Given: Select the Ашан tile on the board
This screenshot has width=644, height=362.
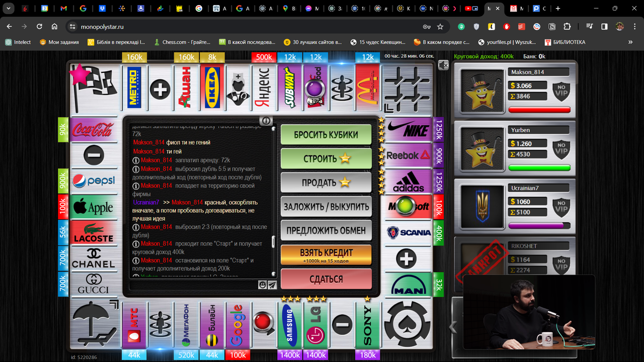Looking at the screenshot, I should [186, 87].
